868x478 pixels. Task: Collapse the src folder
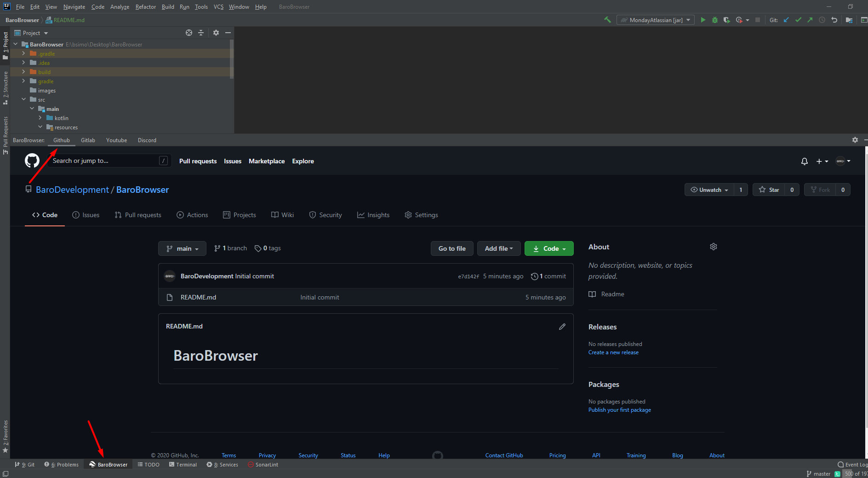(x=23, y=99)
